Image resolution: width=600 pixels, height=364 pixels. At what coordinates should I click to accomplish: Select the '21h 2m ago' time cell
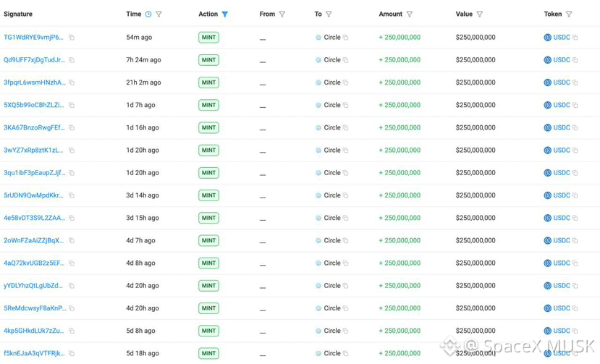point(143,82)
